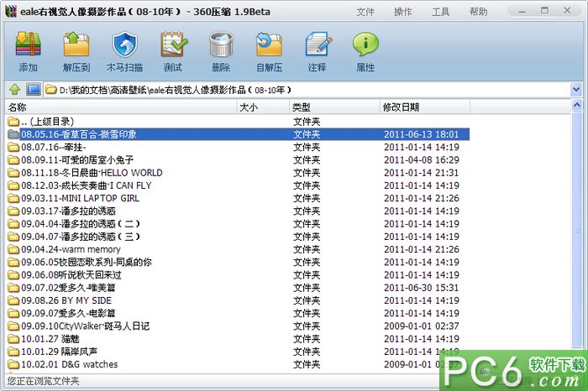Click date 2011-04-08 16:29
Viewport: 588px width, 391px height.
tap(422, 160)
